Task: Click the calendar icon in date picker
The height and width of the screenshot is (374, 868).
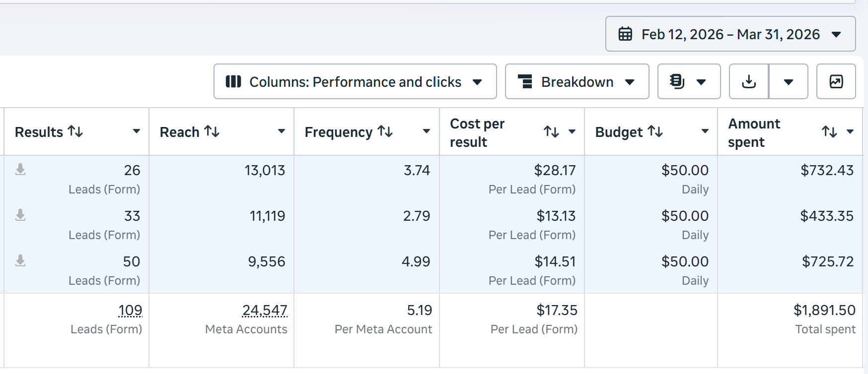Action: [x=625, y=34]
